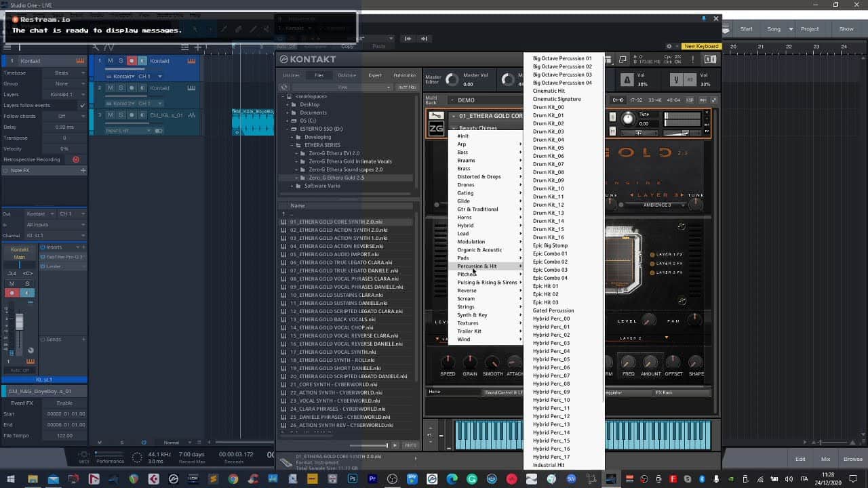Toggle Kontakt's virtual keyboard view icon

pos(609,60)
